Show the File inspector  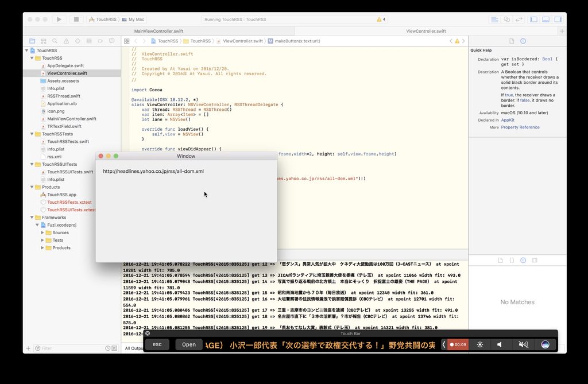click(x=512, y=41)
